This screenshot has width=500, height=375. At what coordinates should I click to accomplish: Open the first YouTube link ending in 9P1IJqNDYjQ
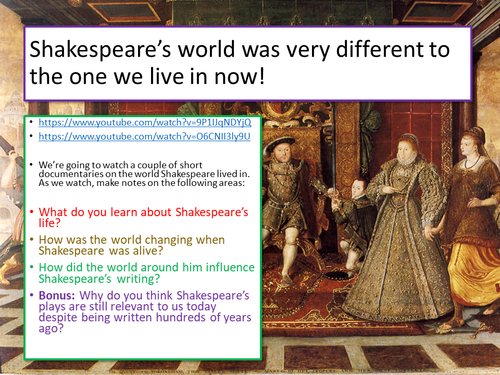(145, 122)
